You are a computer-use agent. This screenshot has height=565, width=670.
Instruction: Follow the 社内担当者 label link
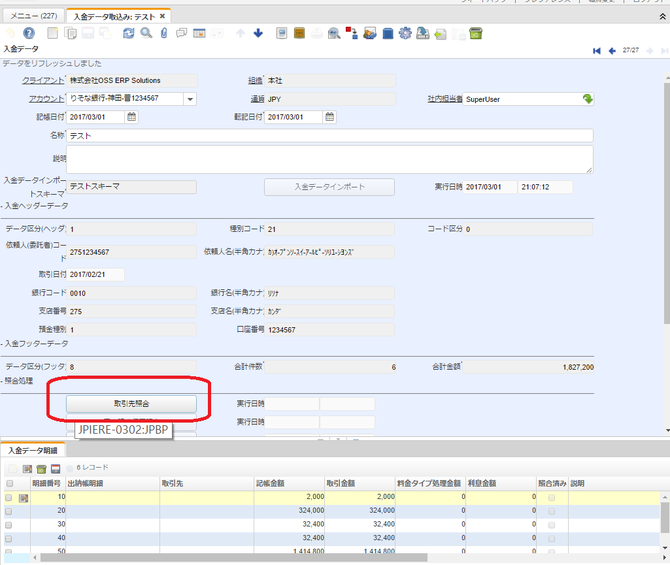tap(445, 99)
